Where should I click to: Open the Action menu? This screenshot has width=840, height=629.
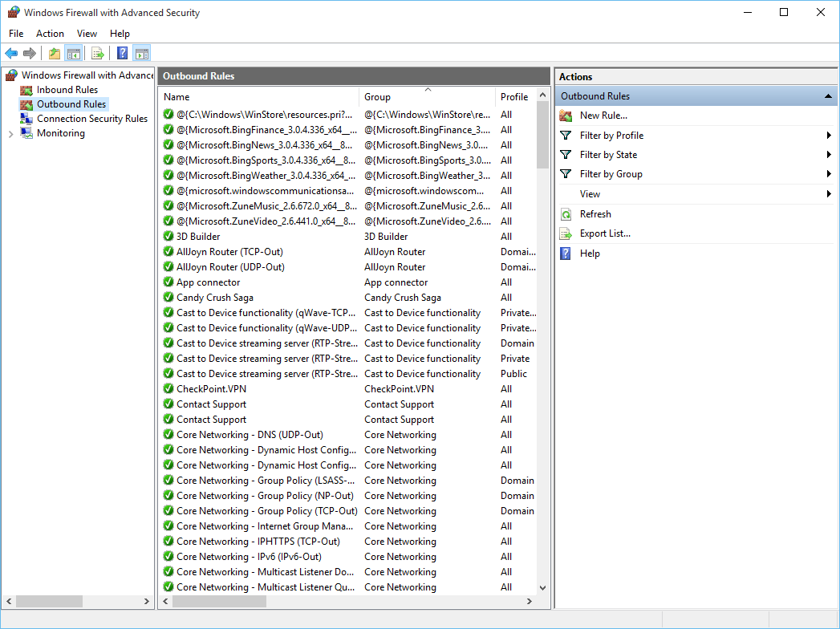(50, 33)
